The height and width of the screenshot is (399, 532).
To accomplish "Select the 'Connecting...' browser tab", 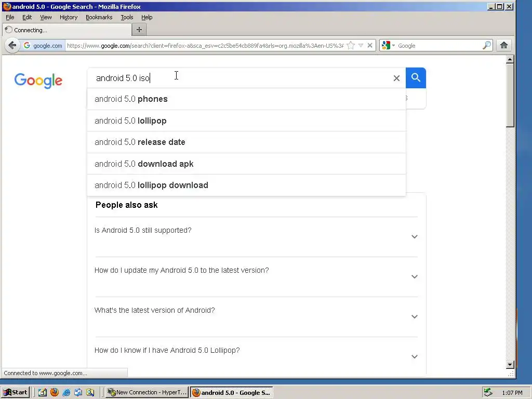I will tap(67, 30).
